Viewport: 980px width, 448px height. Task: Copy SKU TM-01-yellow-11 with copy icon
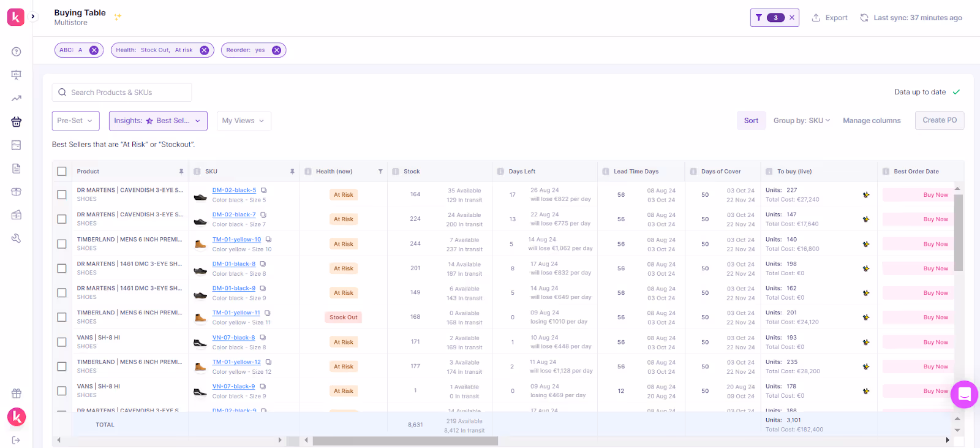coord(268,313)
